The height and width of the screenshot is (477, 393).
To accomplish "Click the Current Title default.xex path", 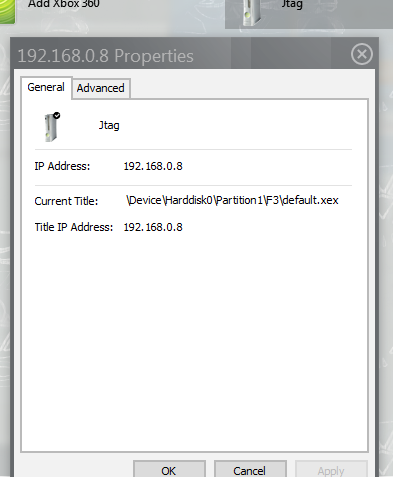I will pyautogui.click(x=232, y=200).
